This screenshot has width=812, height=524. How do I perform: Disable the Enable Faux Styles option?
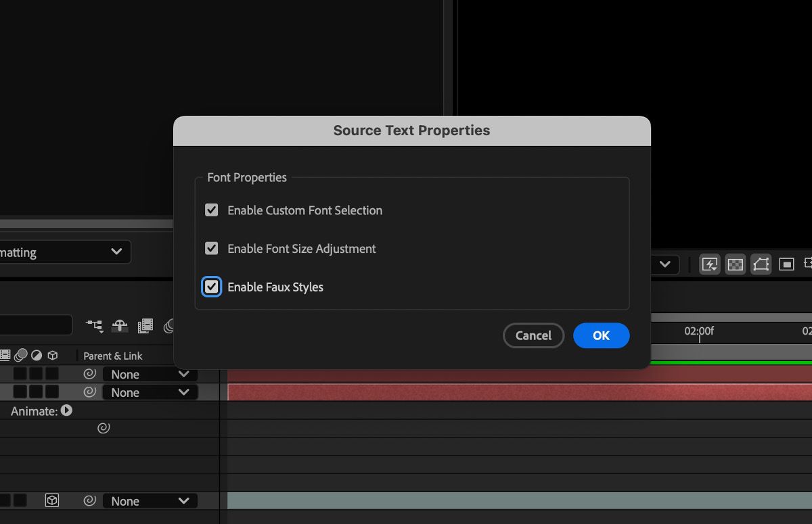coord(211,287)
